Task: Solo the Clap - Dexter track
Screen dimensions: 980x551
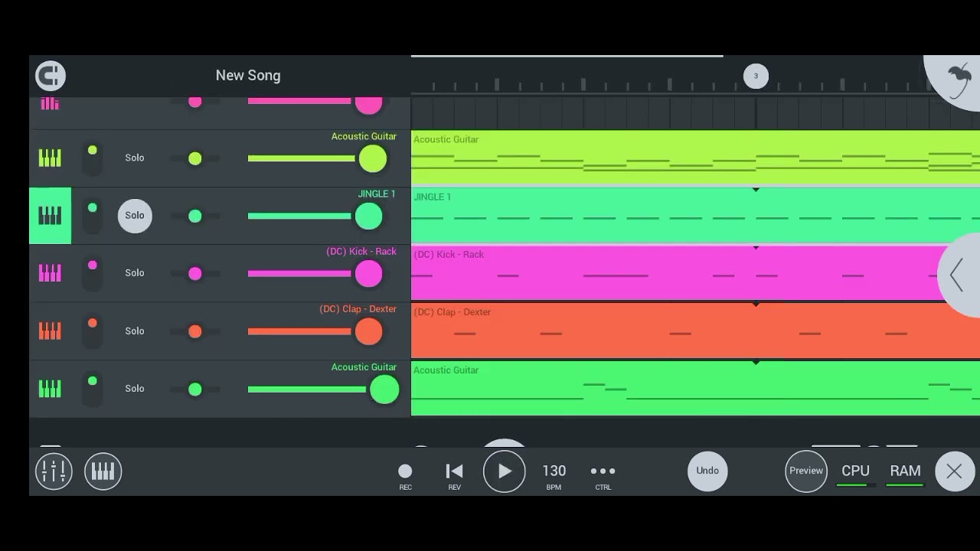Action: pos(135,331)
